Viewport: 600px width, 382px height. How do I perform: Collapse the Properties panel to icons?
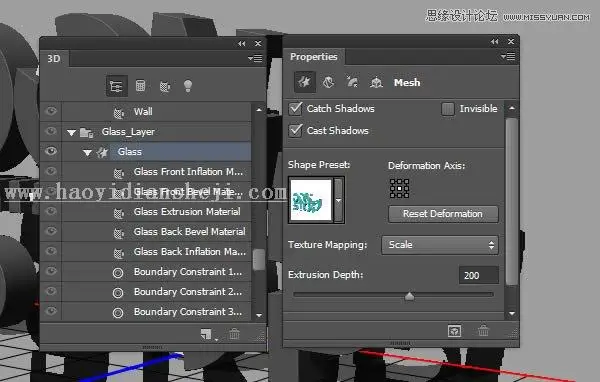click(x=494, y=41)
